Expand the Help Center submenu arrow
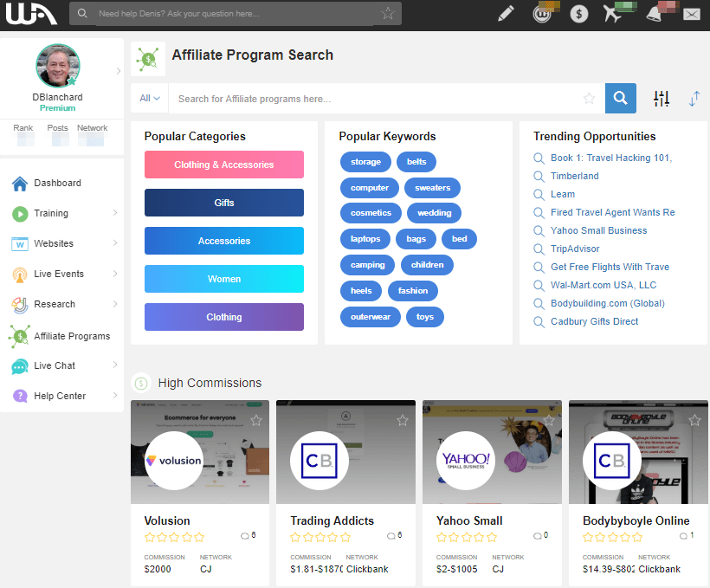Viewport: 710px width, 588px height. point(115,396)
